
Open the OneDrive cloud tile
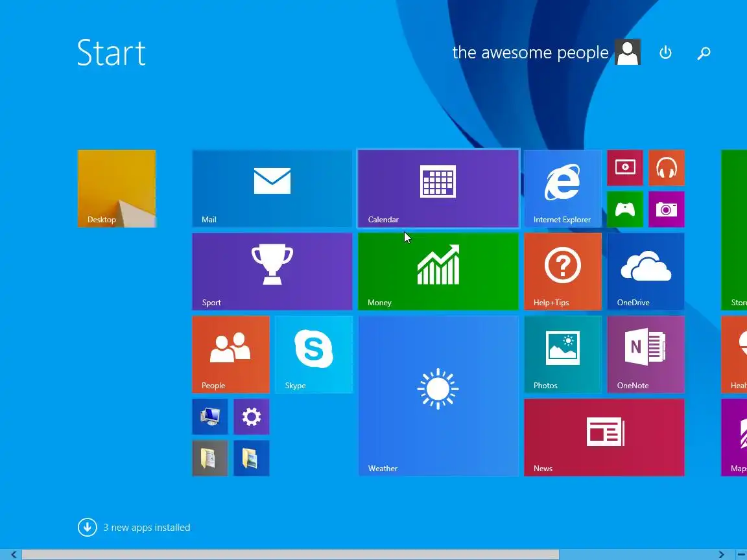click(646, 272)
